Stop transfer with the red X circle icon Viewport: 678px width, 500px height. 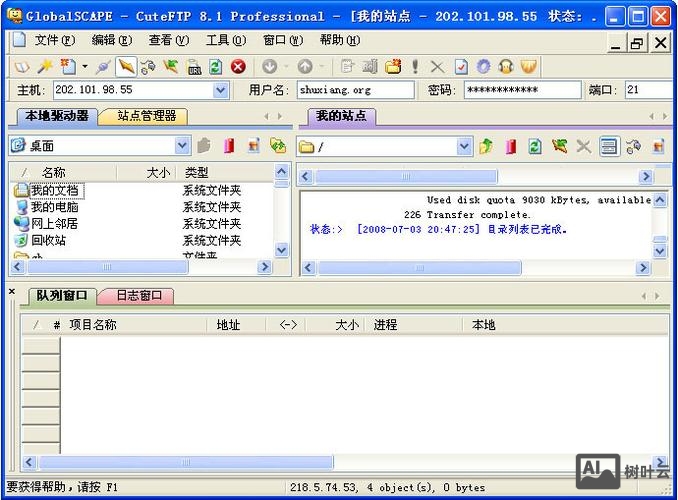(238, 67)
